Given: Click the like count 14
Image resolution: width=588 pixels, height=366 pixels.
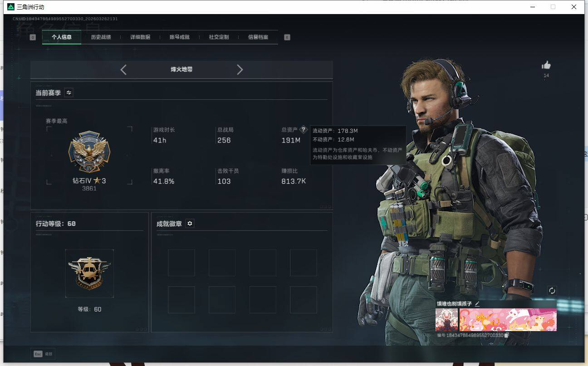Looking at the screenshot, I should [546, 75].
